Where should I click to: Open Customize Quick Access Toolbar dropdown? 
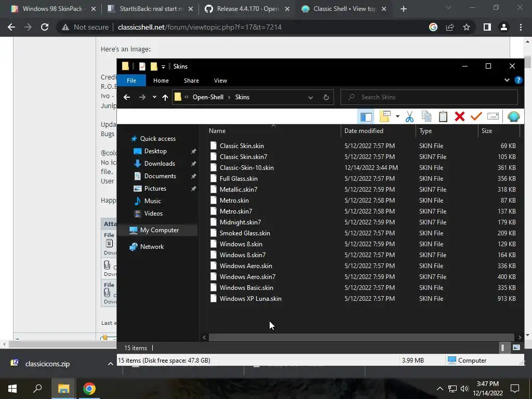coord(163,66)
